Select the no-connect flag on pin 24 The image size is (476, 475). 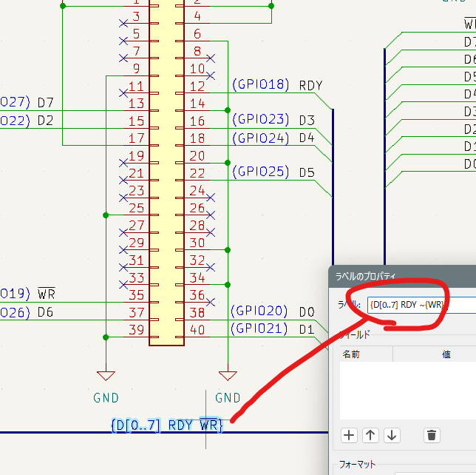pyautogui.click(x=211, y=198)
